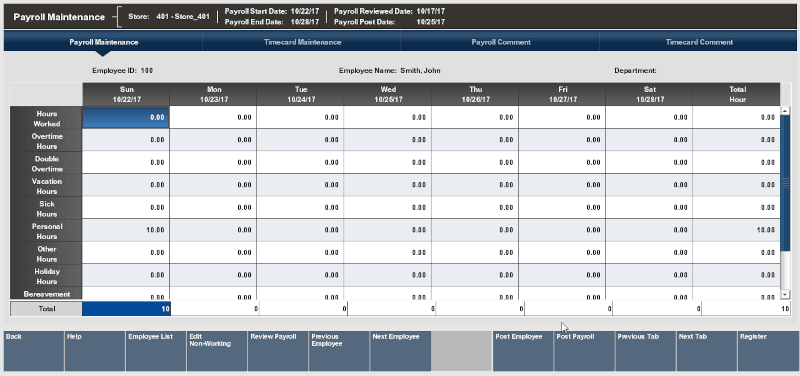The image size is (800, 376).
Task: Click Store 401 - Store_401 text
Action: 169,16
